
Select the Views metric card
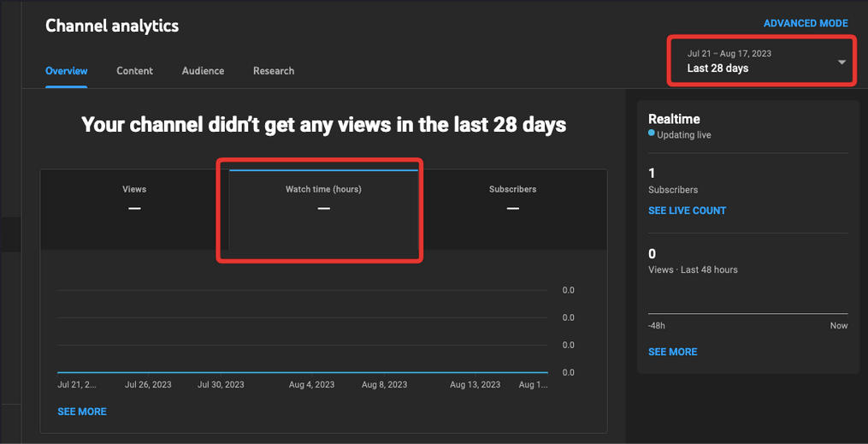pyautogui.click(x=134, y=210)
